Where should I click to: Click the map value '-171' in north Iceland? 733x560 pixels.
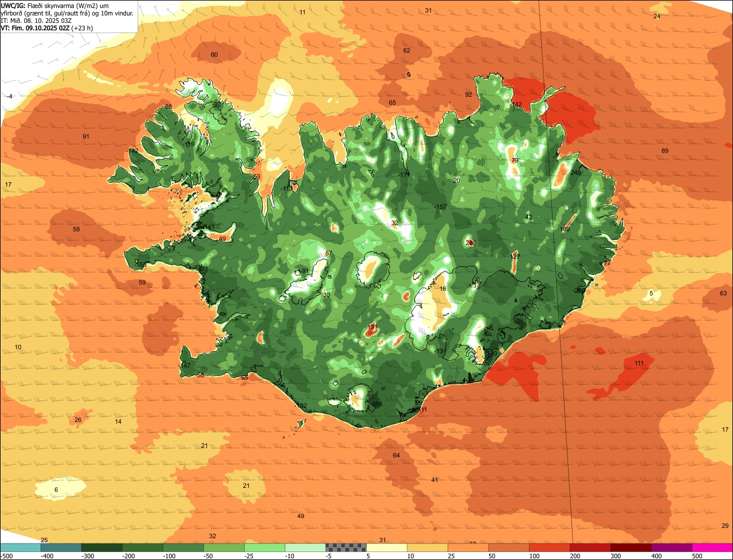404,174
